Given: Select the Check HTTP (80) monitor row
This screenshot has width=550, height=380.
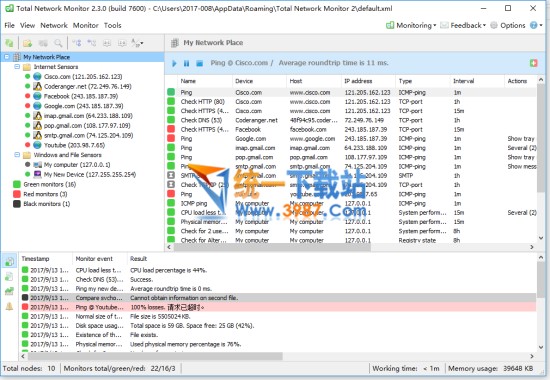Looking at the screenshot, I should point(351,102).
